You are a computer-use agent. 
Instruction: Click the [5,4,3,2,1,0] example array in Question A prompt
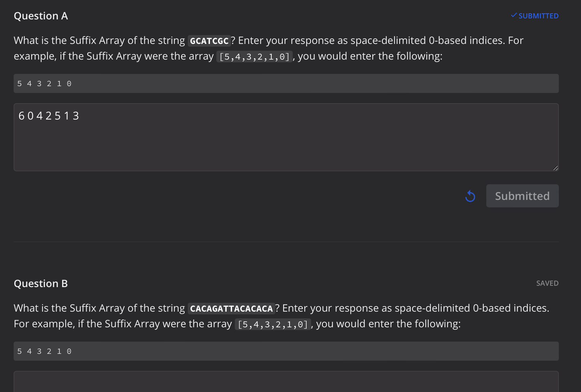254,56
